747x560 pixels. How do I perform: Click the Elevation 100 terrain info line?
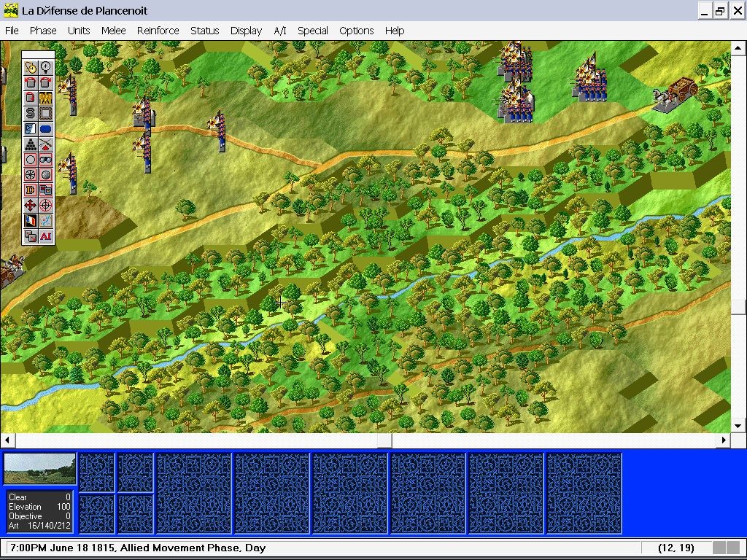click(39, 507)
